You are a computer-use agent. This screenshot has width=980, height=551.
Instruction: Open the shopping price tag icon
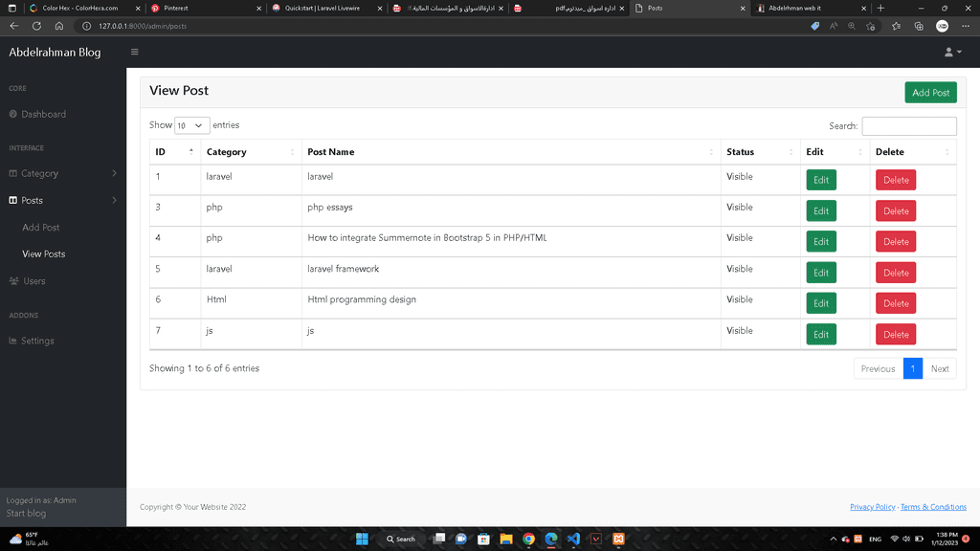[815, 26]
